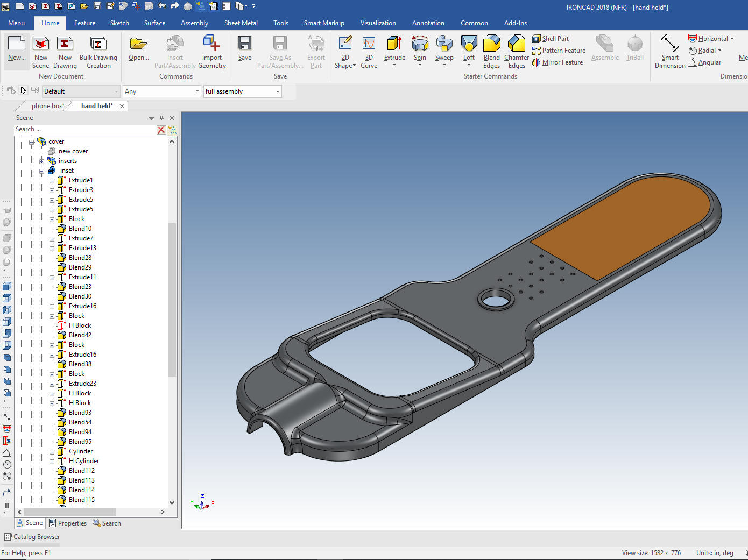Click the Blend Edges tool
The image size is (748, 560).
pyautogui.click(x=491, y=53)
